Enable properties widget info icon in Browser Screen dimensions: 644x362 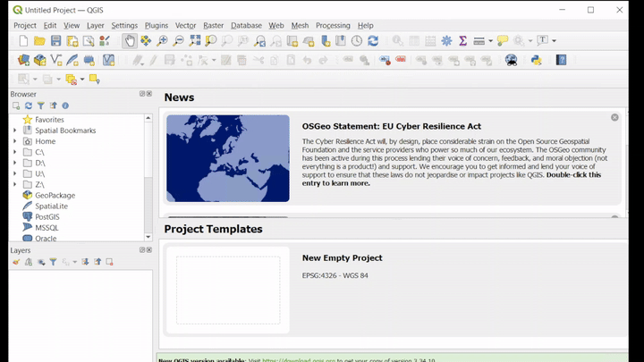coord(65,105)
